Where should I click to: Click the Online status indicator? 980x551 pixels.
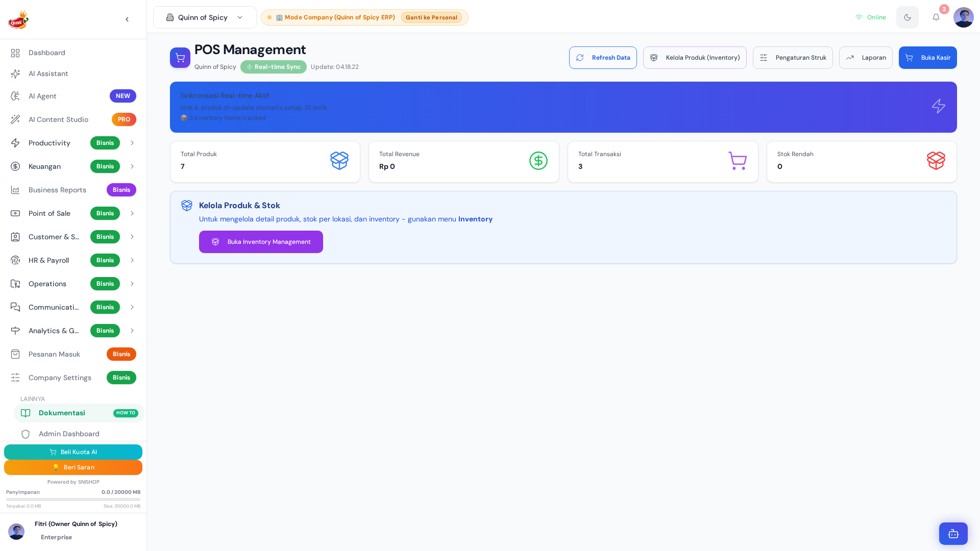pos(871,17)
